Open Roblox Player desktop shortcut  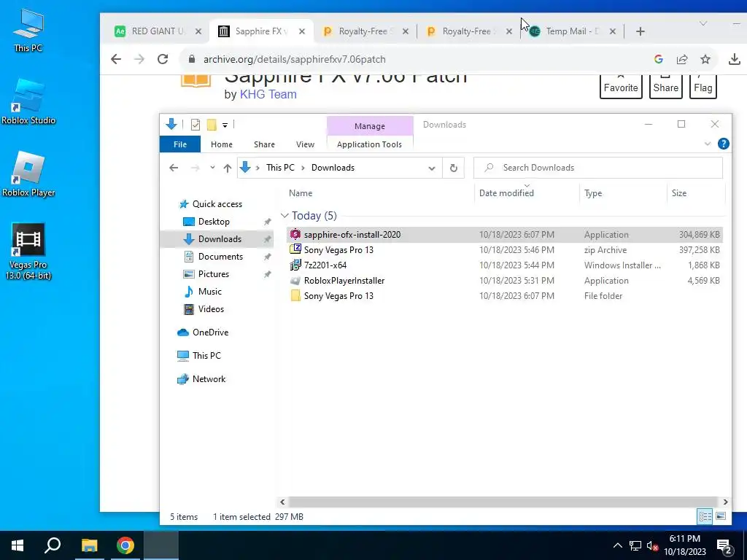(x=28, y=174)
